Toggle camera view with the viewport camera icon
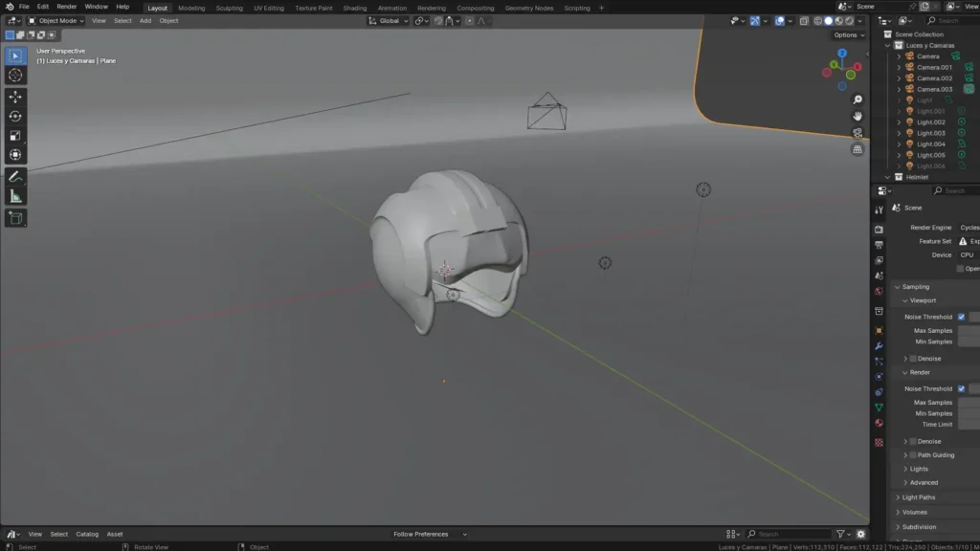The height and width of the screenshot is (551, 980). pos(857,133)
